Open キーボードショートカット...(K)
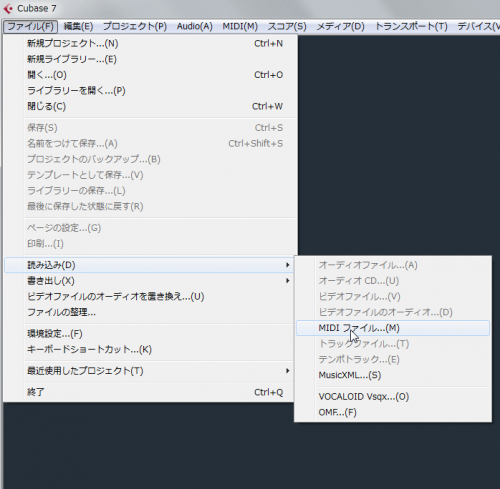Viewport: 500px width, 489px height. point(150,349)
